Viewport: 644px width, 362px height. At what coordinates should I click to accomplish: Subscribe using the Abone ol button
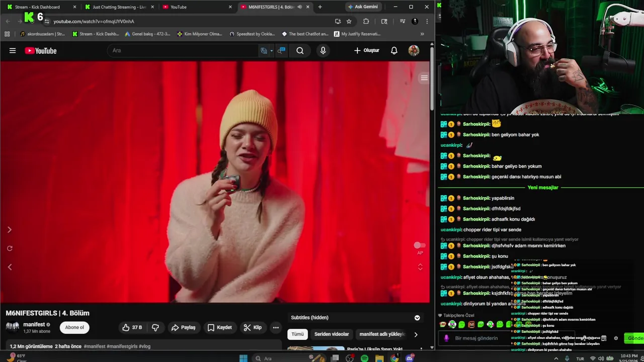click(74, 327)
